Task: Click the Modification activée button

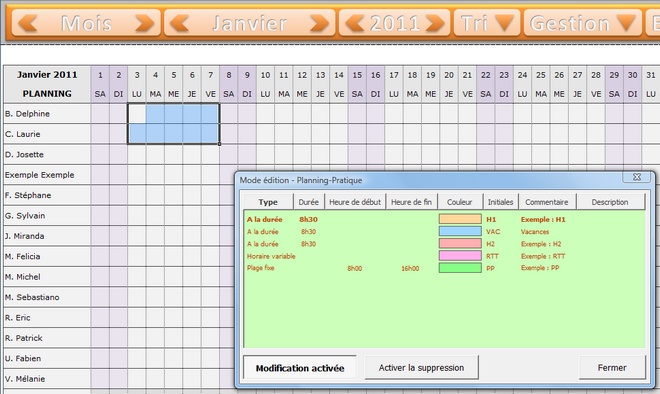Action: pos(300,368)
